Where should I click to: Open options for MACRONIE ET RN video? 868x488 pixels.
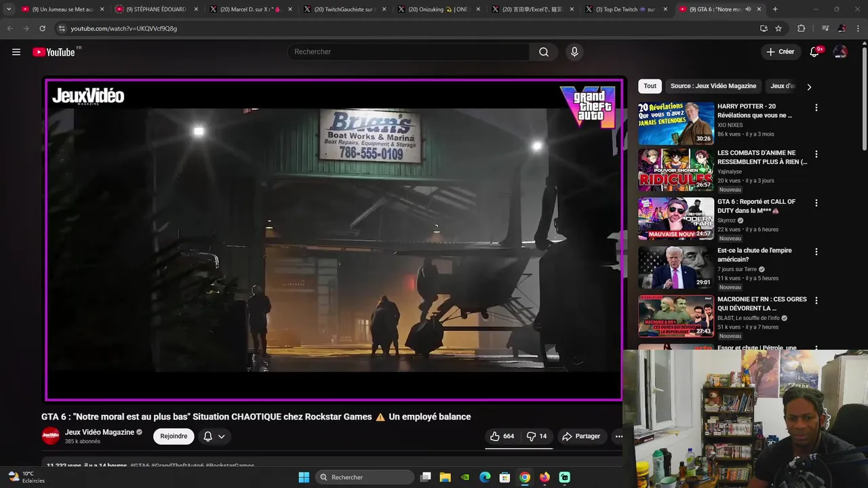point(816,300)
